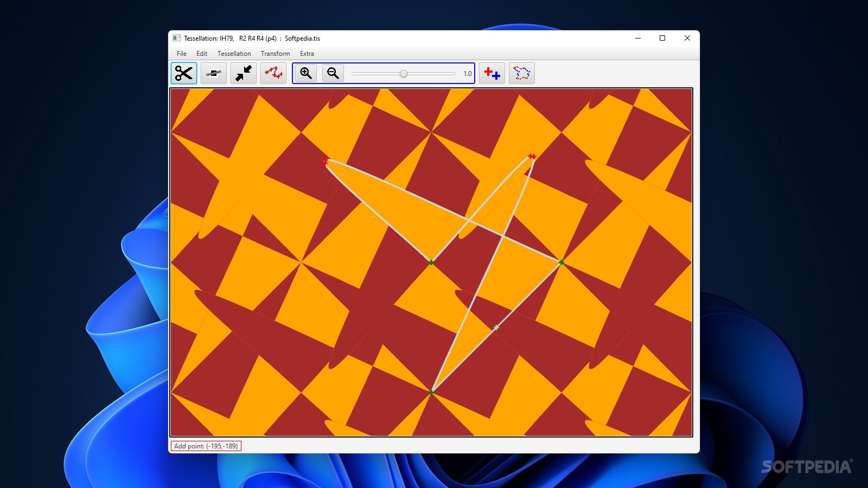Click the inward arrows collapse tool
868x488 pixels.
click(244, 73)
